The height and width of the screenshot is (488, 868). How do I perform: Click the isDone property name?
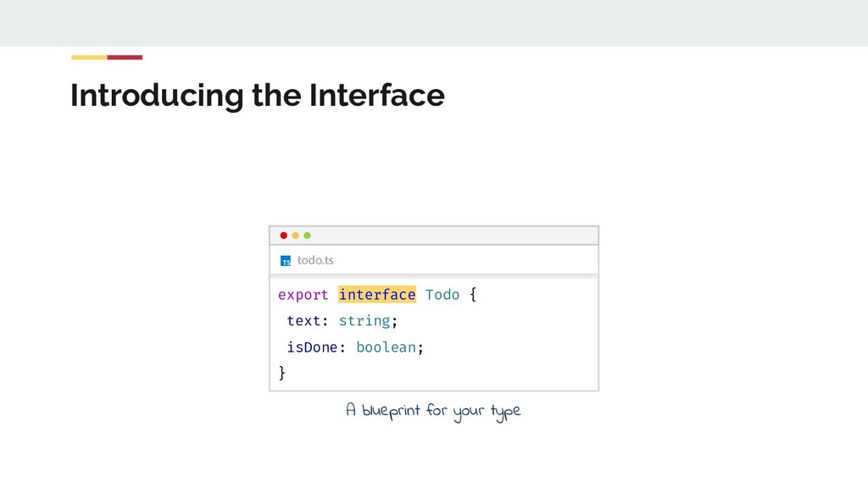pyautogui.click(x=312, y=347)
